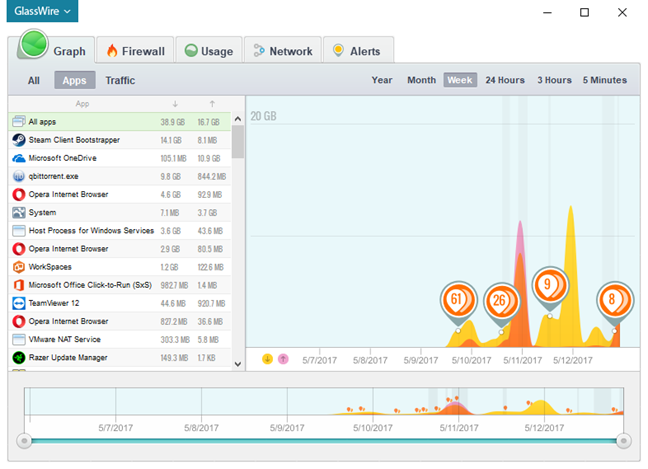Click the 5/12/2017 date label under graph
Screen dimensions: 648x469
click(x=572, y=360)
